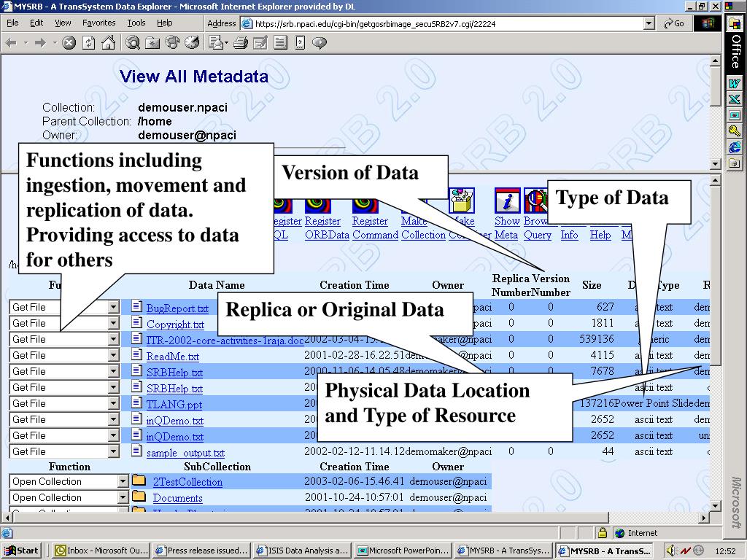
Task: Open the File menu
Action: (x=12, y=23)
